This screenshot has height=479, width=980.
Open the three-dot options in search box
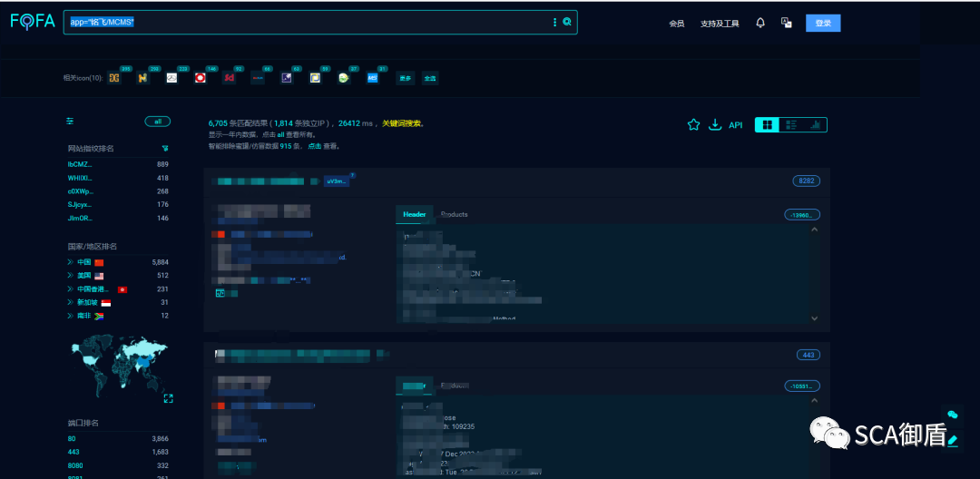(x=554, y=22)
